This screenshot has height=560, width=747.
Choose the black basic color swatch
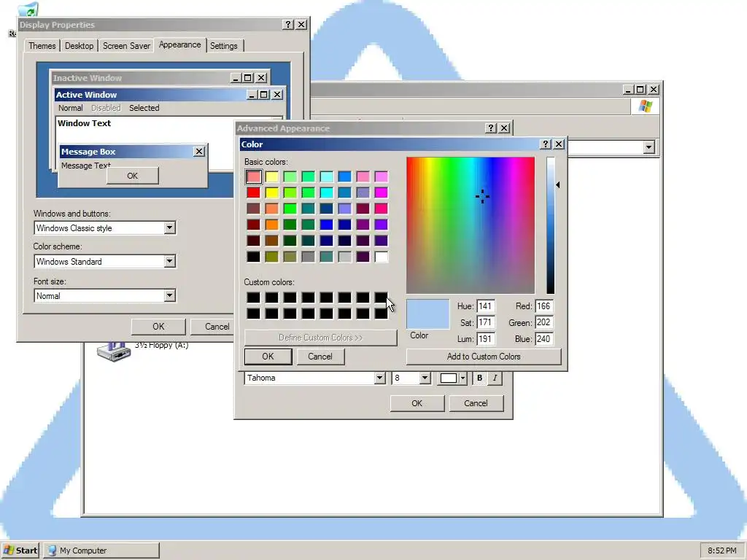tap(253, 257)
